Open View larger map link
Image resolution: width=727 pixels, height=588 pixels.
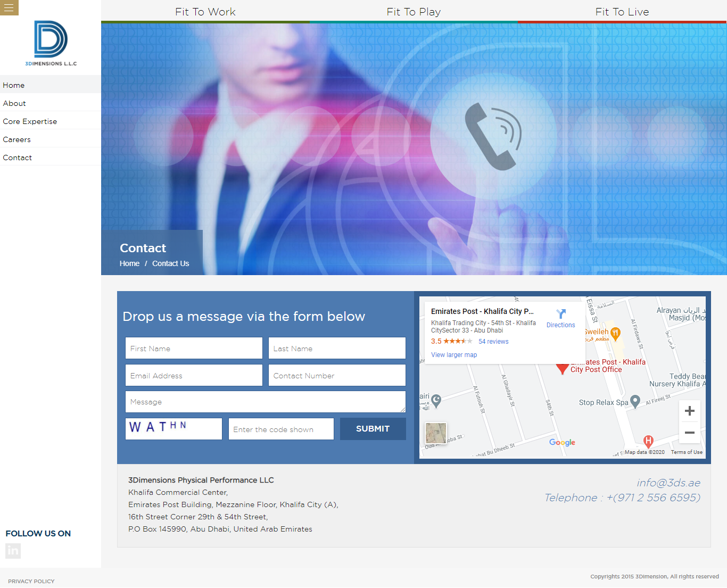pos(454,355)
